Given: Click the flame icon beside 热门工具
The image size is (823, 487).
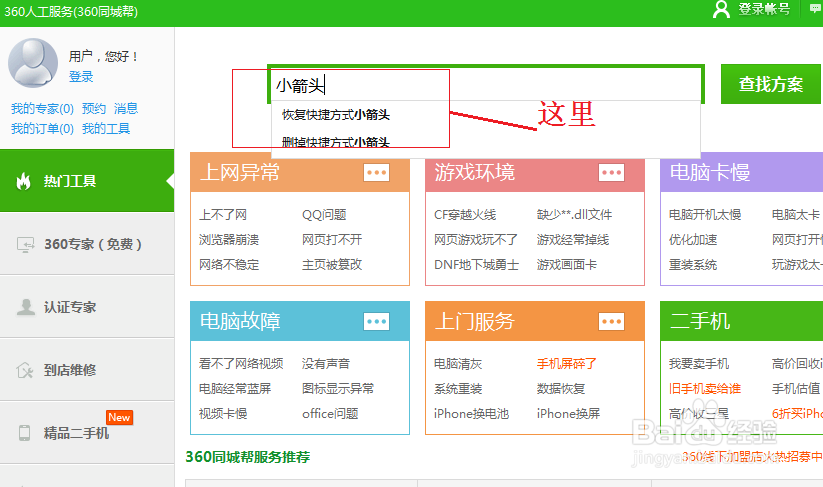Looking at the screenshot, I should pos(24,181).
